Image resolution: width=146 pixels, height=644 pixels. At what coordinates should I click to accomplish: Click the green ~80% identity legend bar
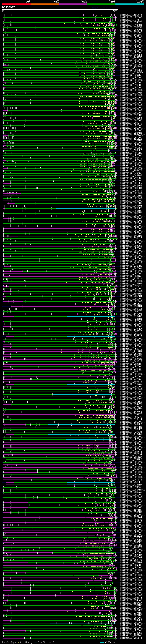pyautogui.click(x=101, y=4)
